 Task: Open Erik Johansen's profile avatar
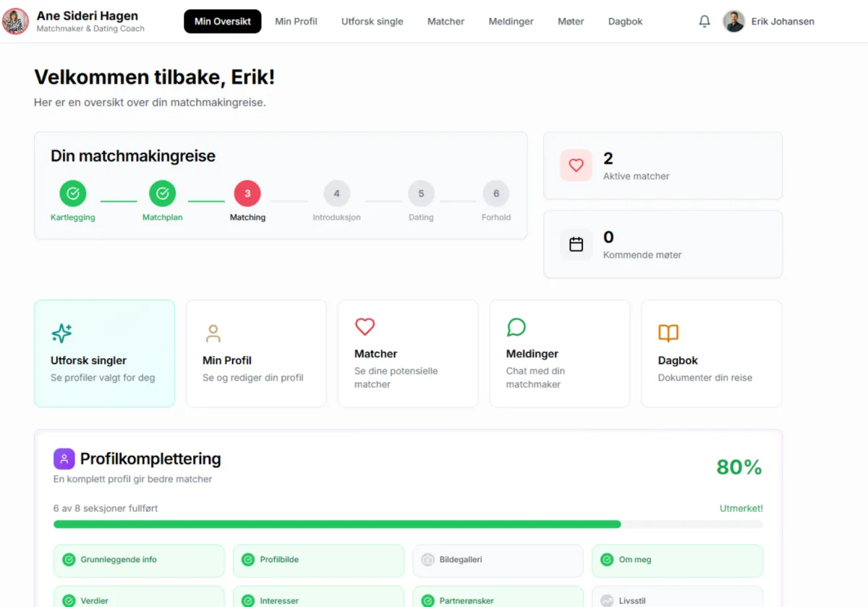pyautogui.click(x=733, y=22)
